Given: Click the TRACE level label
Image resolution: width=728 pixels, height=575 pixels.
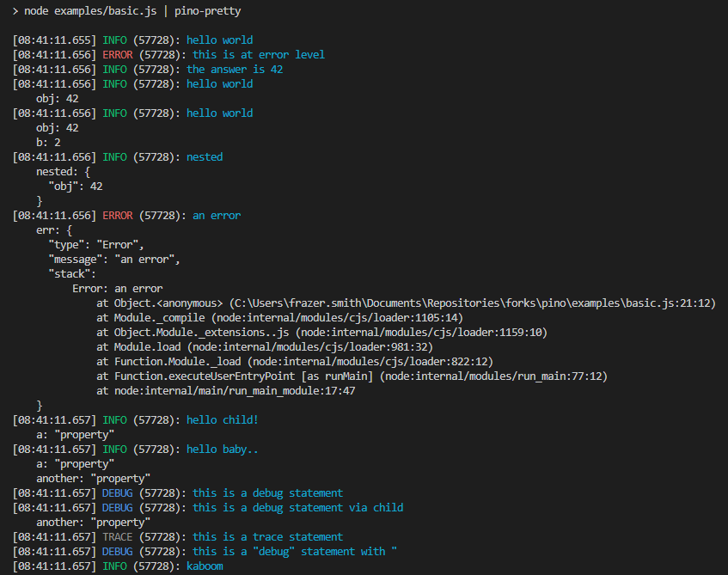Looking at the screenshot, I should pos(118,536).
